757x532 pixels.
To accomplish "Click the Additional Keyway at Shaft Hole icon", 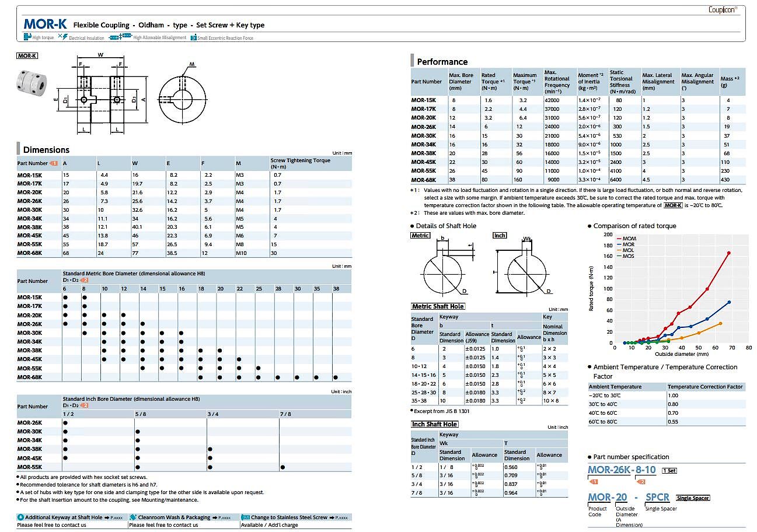I will click(x=20, y=517).
